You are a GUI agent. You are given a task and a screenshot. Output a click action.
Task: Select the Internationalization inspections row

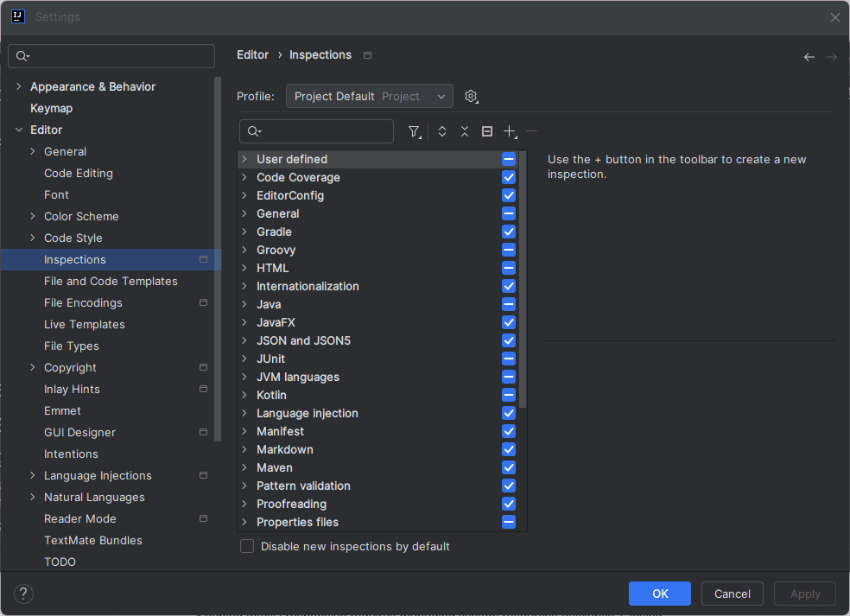pos(378,286)
